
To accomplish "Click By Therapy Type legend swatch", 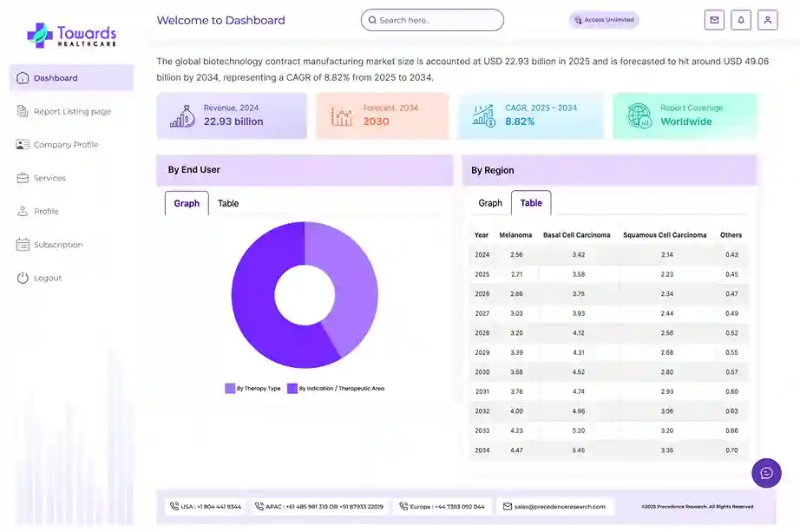I will 230,389.
